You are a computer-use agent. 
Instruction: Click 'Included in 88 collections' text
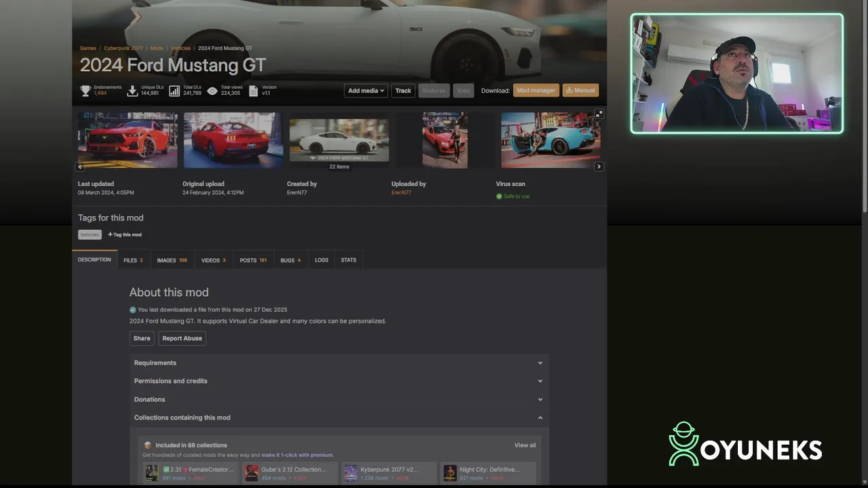click(191, 445)
